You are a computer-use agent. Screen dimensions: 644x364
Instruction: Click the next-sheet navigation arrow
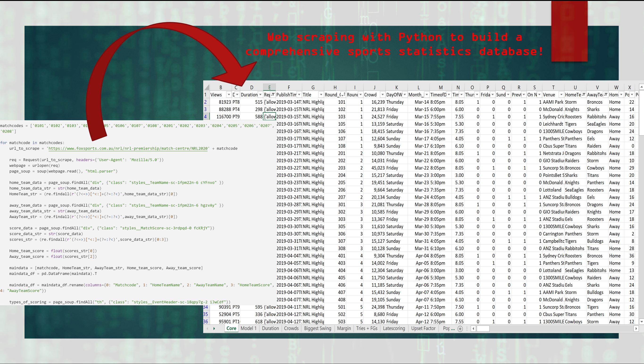click(x=214, y=328)
